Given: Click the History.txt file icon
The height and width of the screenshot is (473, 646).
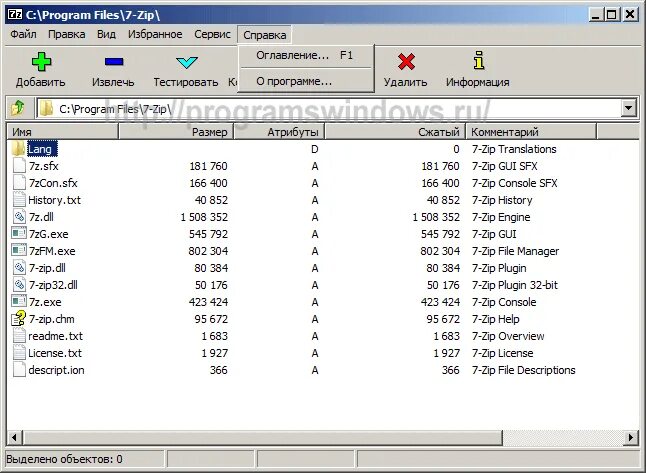Looking at the screenshot, I should [19, 200].
